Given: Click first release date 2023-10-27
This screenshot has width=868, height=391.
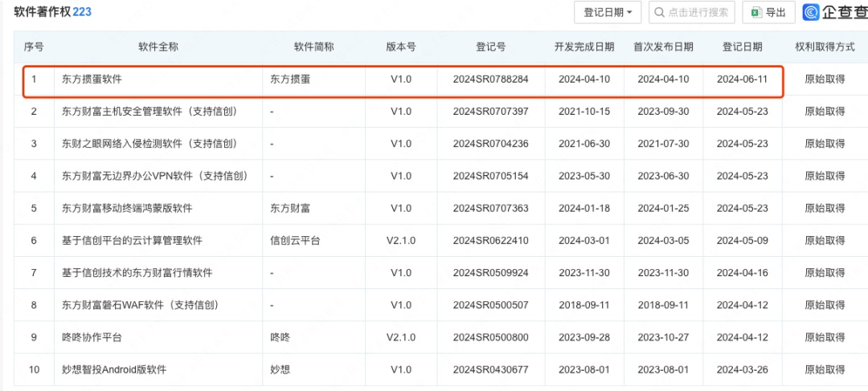Looking at the screenshot, I should tap(663, 337).
